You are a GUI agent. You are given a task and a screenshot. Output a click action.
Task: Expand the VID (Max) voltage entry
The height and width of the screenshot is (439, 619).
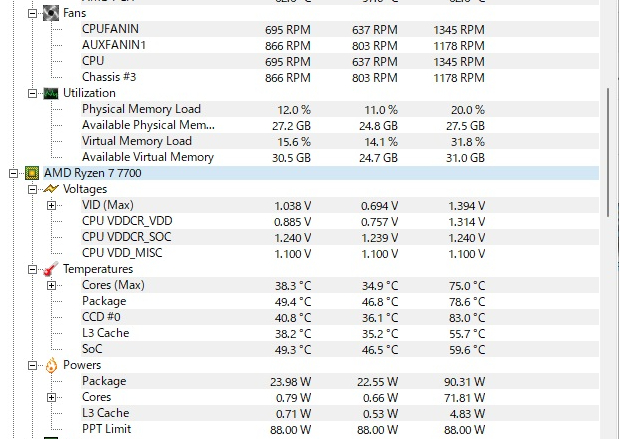pos(51,205)
